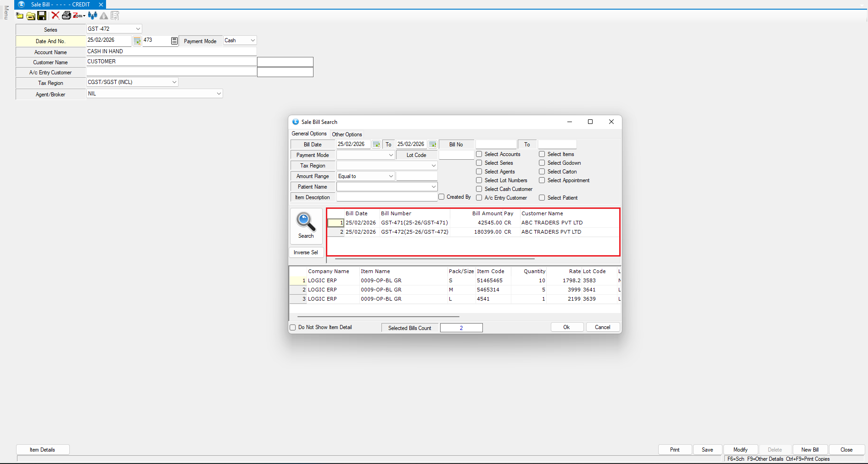The image size is (868, 464).
Task: Click the new folder icon in toolbar
Action: 20,16
